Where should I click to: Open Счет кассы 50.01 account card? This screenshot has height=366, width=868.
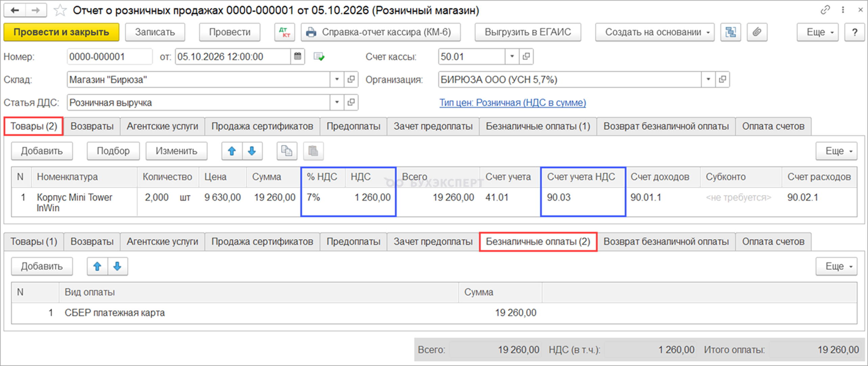[526, 56]
